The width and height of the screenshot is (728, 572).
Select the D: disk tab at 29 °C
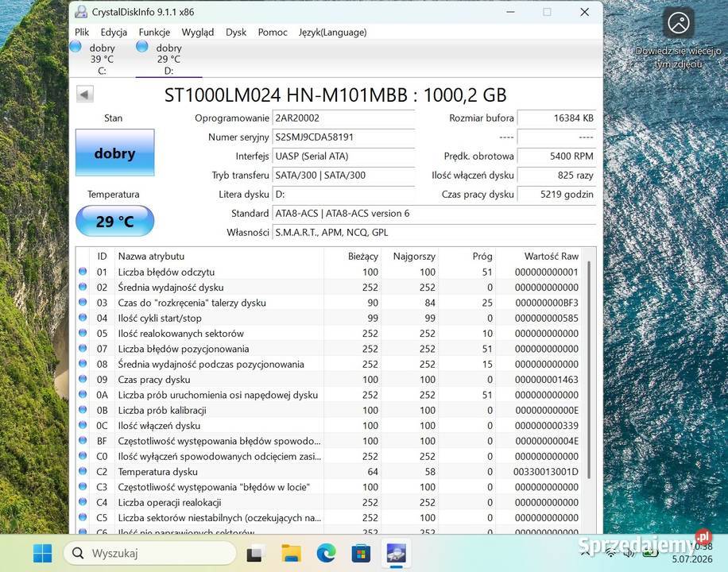coord(168,59)
